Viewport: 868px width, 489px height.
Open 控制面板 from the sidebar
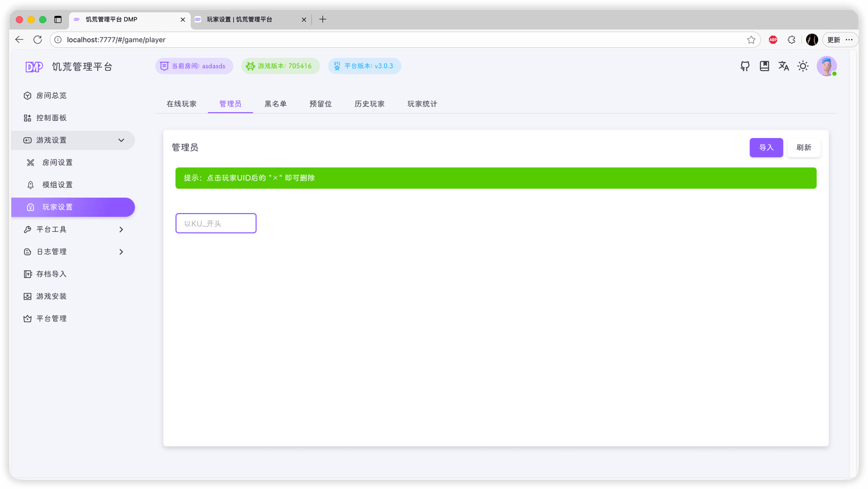coord(51,118)
